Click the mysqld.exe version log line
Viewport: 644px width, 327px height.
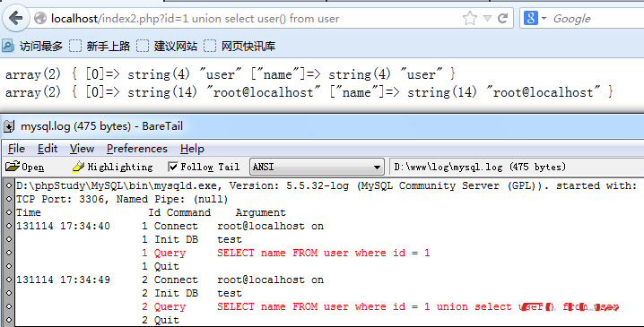[326, 185]
